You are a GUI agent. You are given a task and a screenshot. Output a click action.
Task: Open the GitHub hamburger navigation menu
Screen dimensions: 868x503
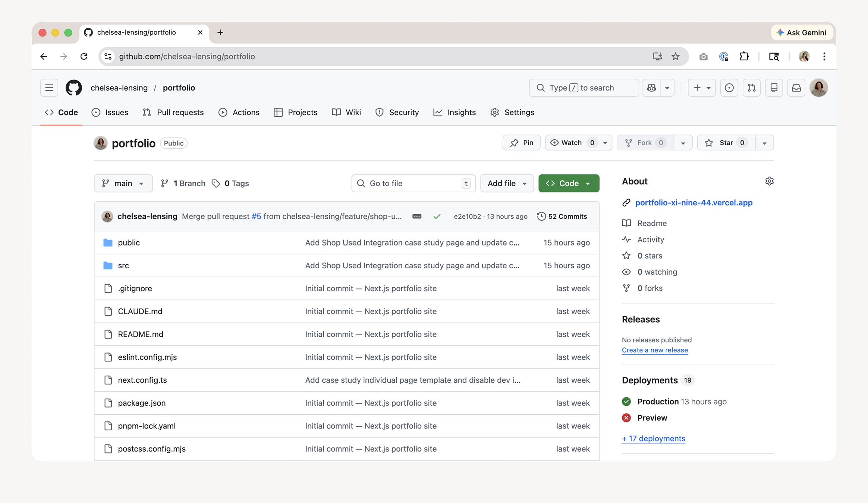49,88
